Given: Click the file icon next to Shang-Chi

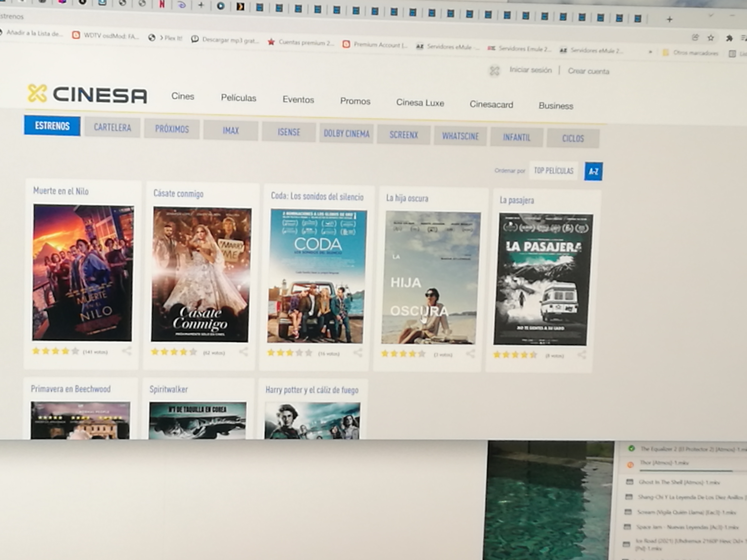Looking at the screenshot, I should pyautogui.click(x=629, y=497).
